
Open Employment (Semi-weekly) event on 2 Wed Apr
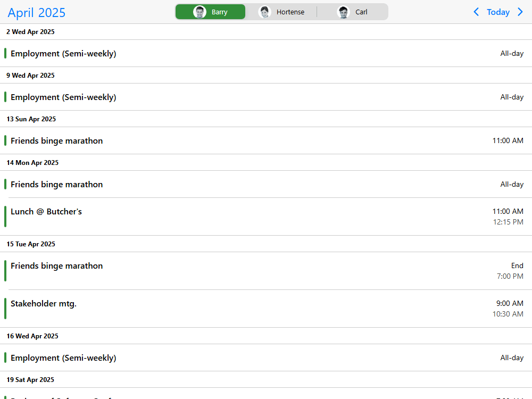coord(266,53)
